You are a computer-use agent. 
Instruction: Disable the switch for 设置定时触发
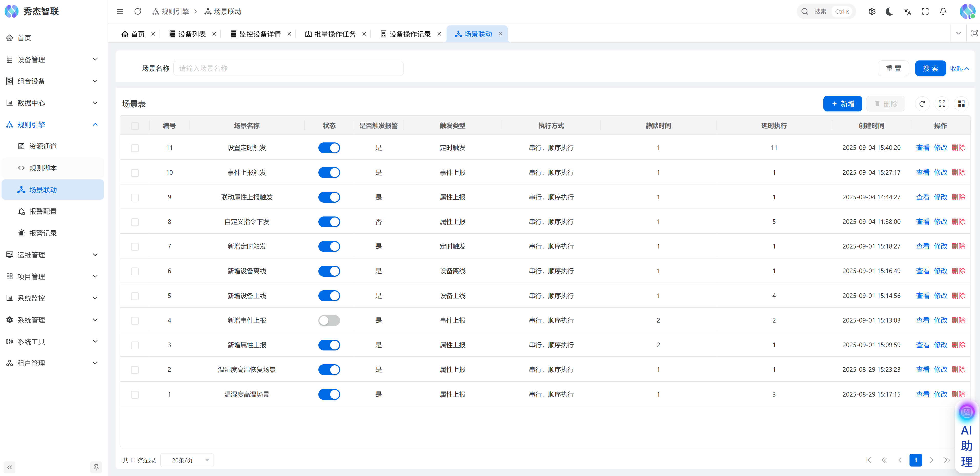329,148
